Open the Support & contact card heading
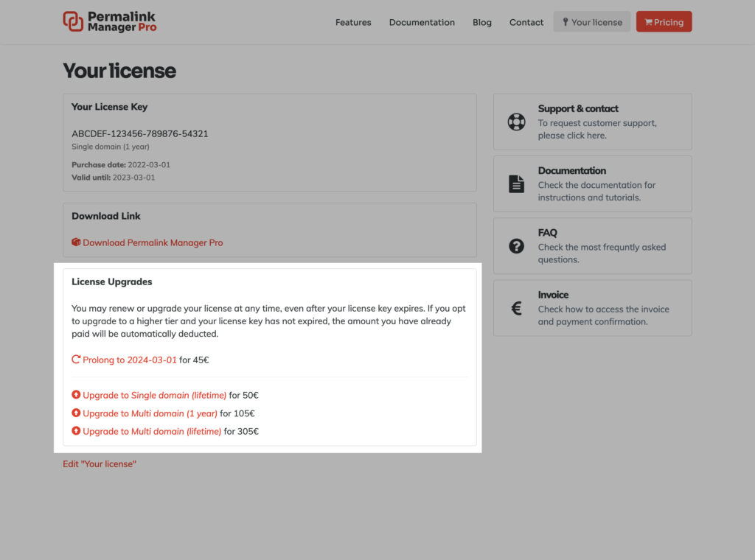 [578, 109]
